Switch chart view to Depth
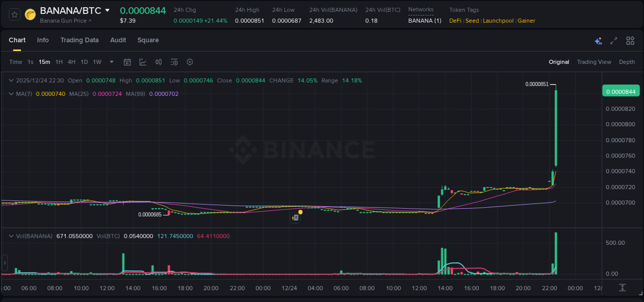The height and width of the screenshot is (302, 644). click(x=626, y=62)
